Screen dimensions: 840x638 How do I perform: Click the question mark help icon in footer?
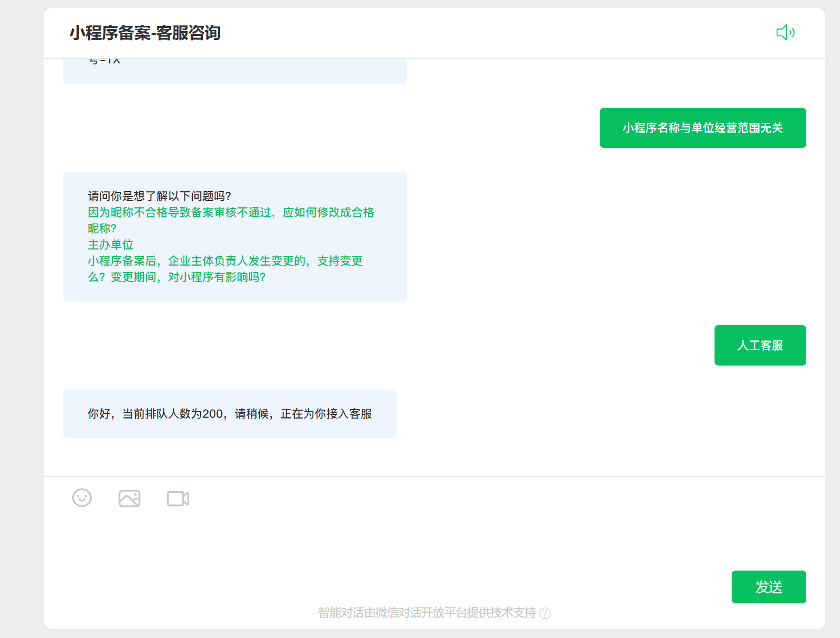tap(545, 613)
